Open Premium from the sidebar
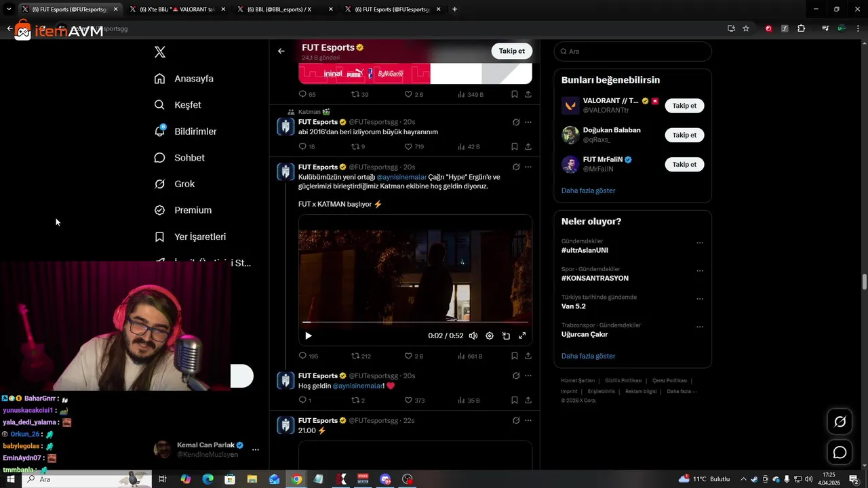The width and height of the screenshot is (868, 488). [183, 210]
